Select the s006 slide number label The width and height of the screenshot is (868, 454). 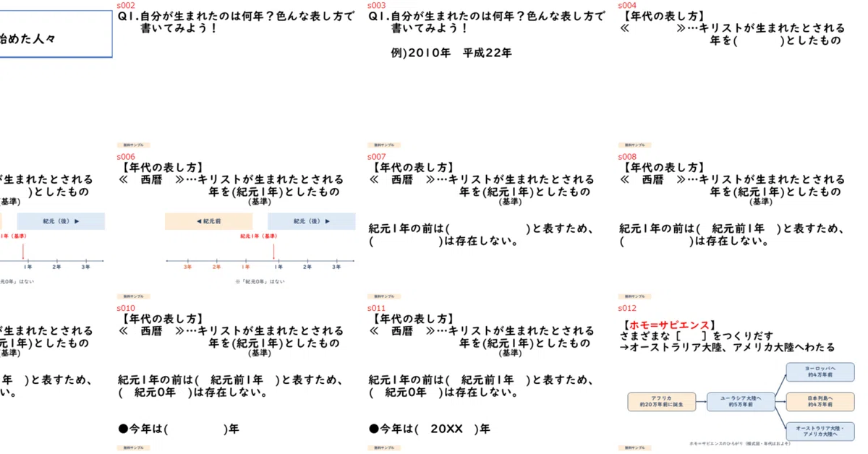[125, 157]
